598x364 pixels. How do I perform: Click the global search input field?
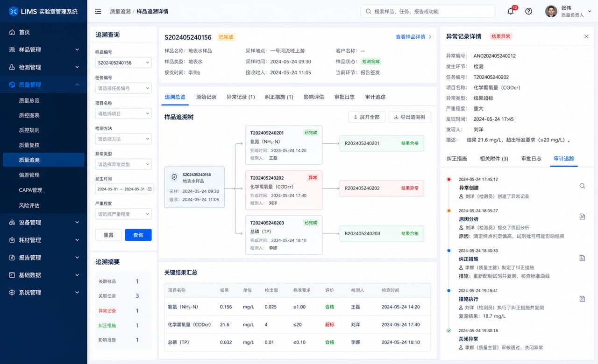428,11
